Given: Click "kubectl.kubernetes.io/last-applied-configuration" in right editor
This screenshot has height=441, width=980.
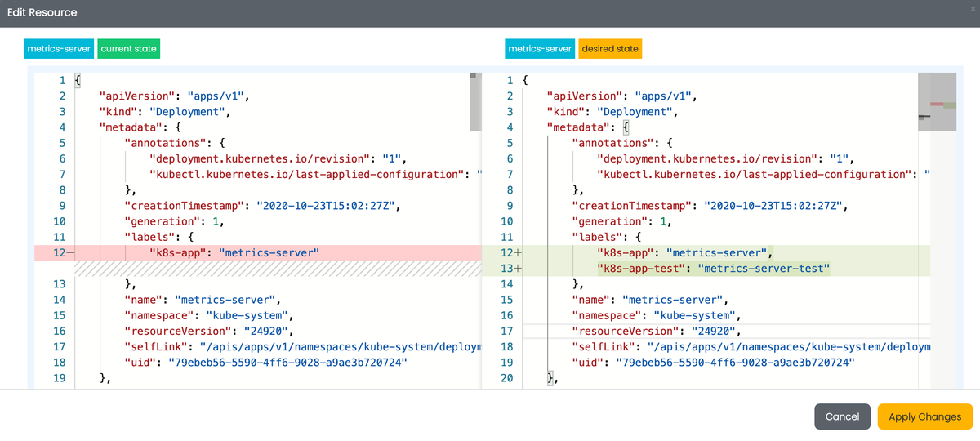Looking at the screenshot, I should (755, 174).
